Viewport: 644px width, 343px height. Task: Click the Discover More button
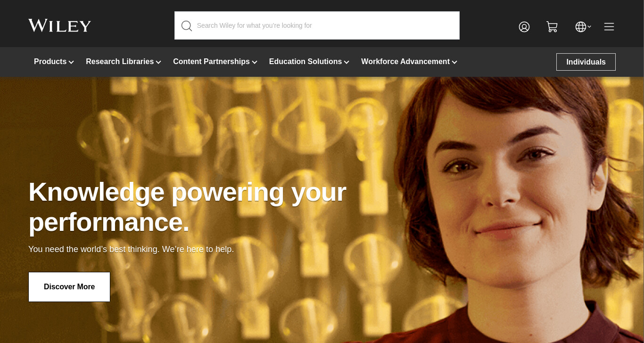pos(69,287)
